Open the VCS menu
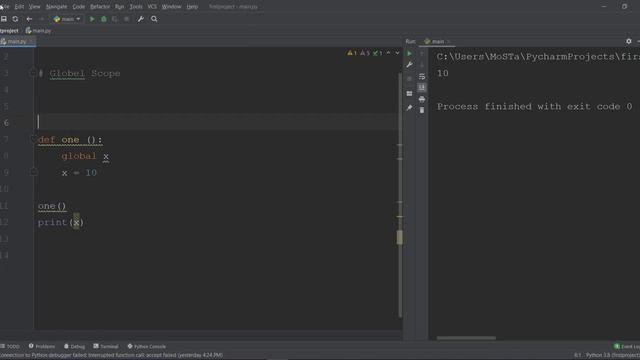 pyautogui.click(x=152, y=7)
